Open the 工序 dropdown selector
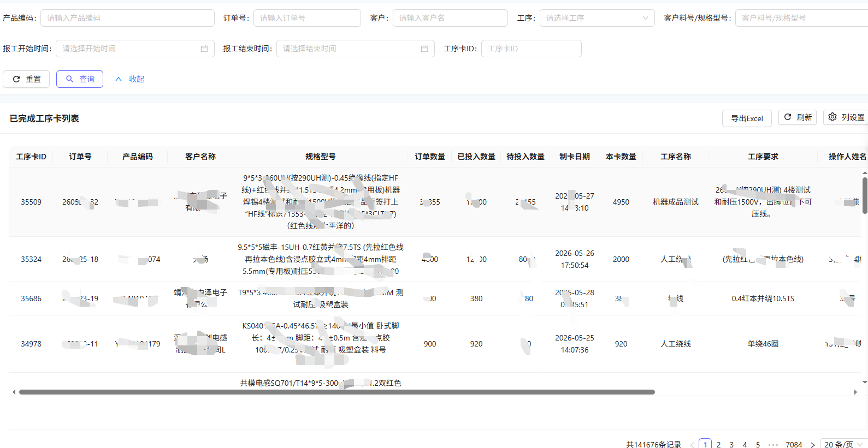 (597, 18)
